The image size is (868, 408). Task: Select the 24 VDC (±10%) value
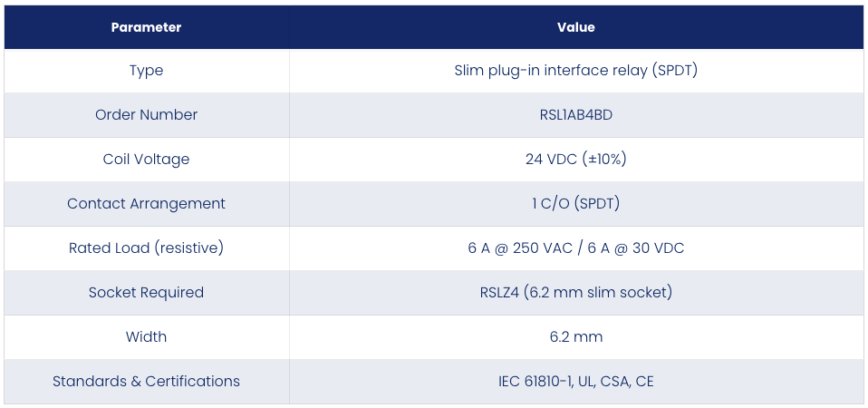pos(575,160)
